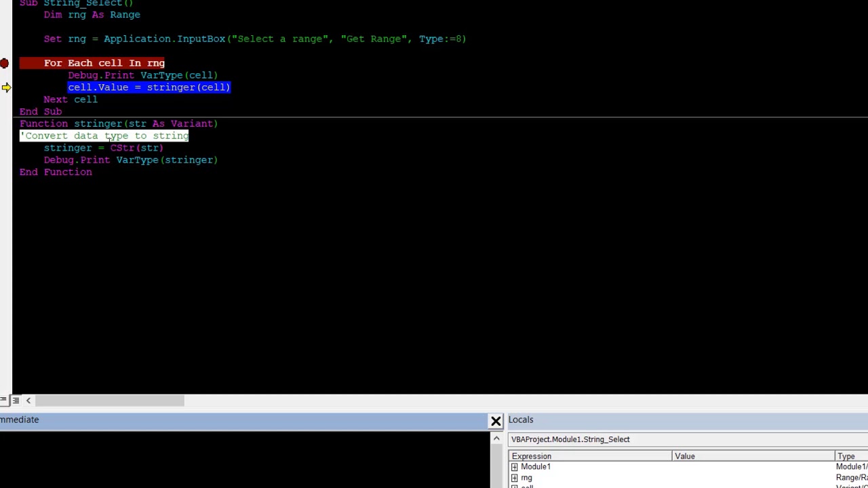Switch to Full Module View icon
This screenshot has width=868, height=488.
pyautogui.click(x=16, y=401)
